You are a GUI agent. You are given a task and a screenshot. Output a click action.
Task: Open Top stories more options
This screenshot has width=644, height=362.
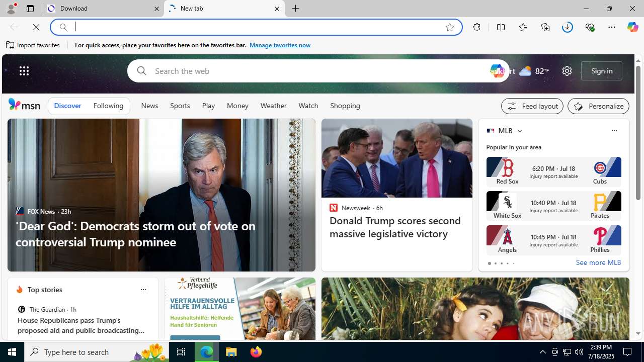point(143,290)
